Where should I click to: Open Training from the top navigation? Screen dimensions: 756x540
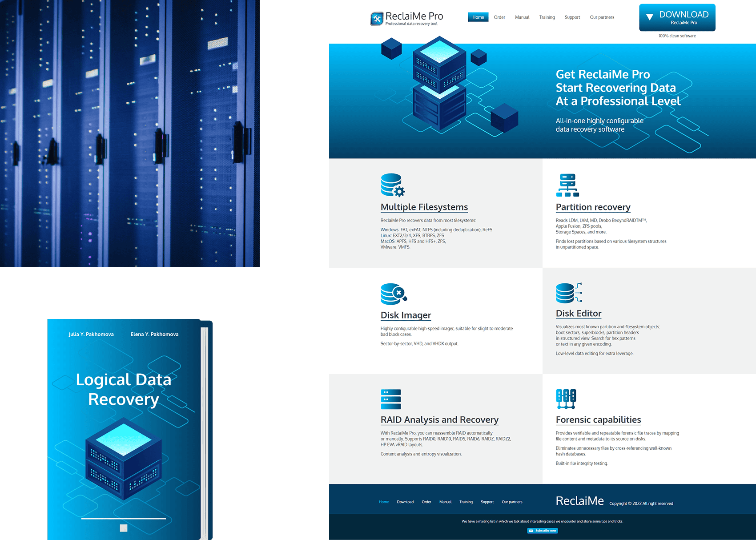pos(547,17)
